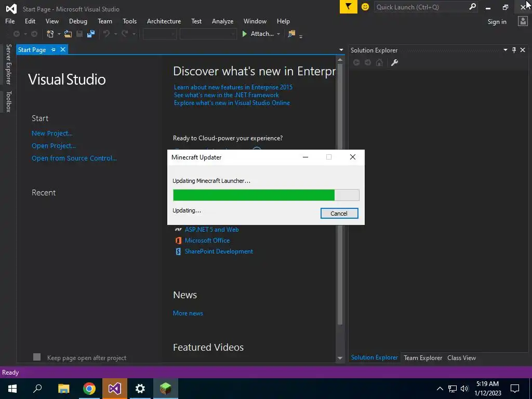This screenshot has height=399, width=532.
Task: Click Open from Source Control... link
Action: [x=74, y=158]
